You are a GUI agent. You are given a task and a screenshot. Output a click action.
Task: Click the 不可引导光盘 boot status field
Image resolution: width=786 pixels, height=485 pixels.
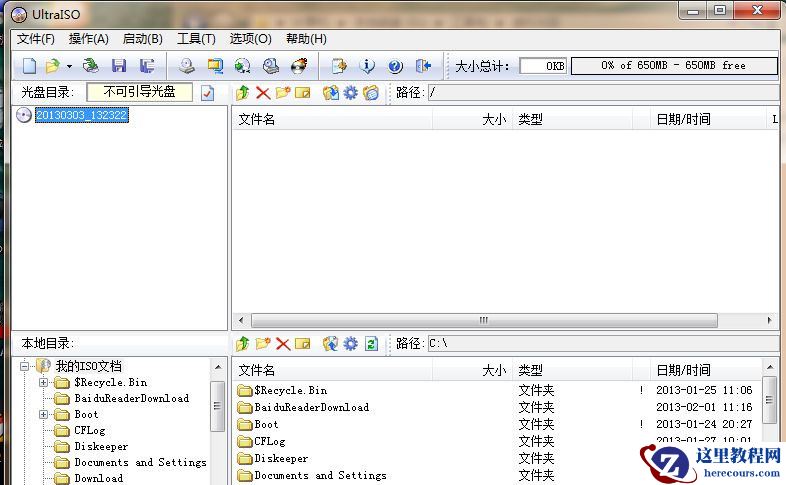[139, 92]
